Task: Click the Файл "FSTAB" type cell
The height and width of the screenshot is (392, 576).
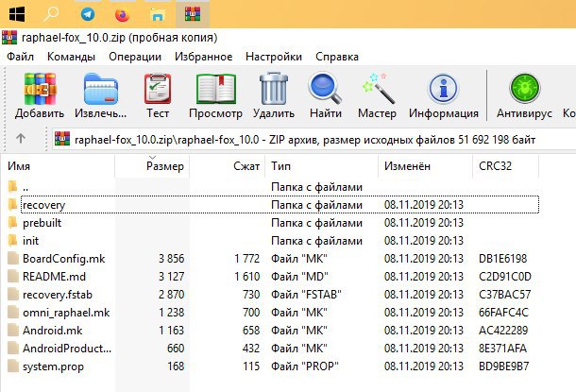Action: pyautogui.click(x=306, y=295)
